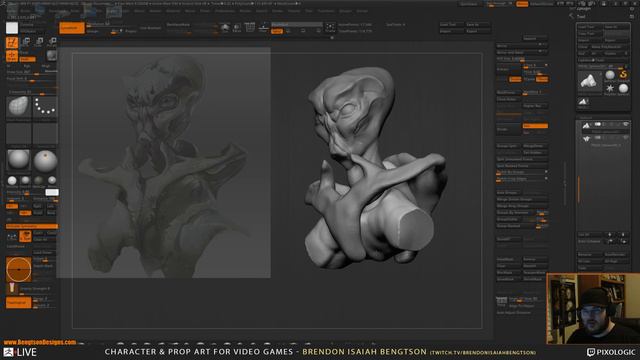Click the floor grid icon in top shelf
The height and width of the screenshot is (360, 640).
(x=250, y=28)
